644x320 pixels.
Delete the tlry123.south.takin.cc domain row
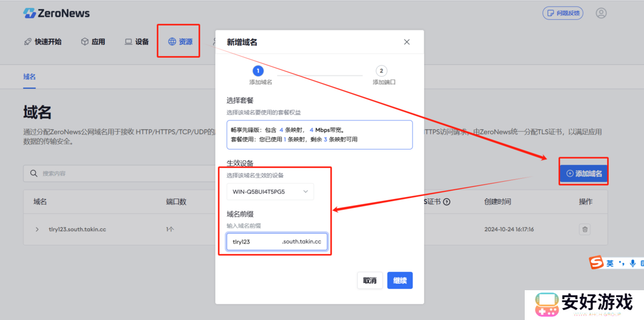coord(585,229)
